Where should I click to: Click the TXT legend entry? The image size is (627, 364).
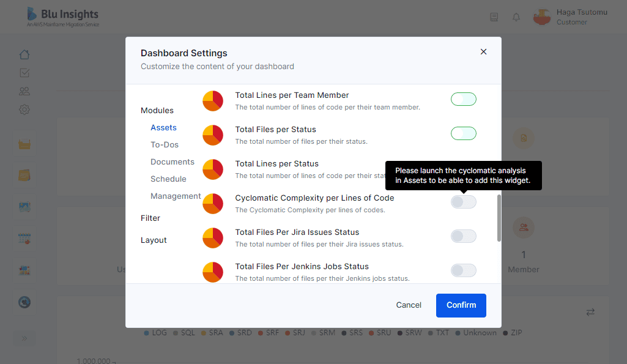tap(438, 333)
